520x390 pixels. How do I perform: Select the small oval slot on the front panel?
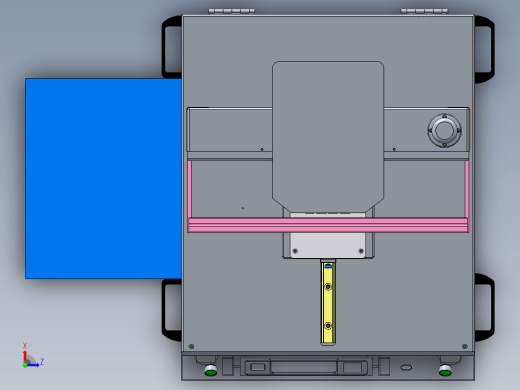click(x=406, y=367)
